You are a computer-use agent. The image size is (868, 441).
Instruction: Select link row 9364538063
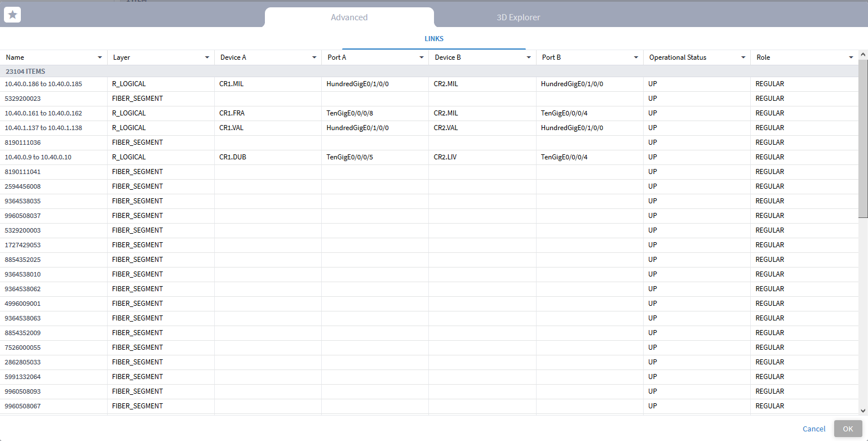[x=429, y=318]
